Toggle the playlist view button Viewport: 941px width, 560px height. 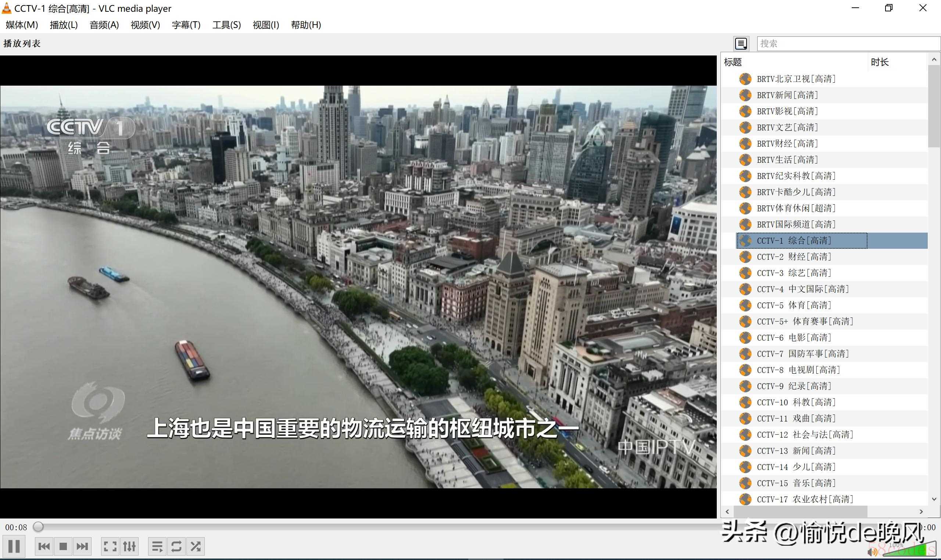pyautogui.click(x=157, y=546)
